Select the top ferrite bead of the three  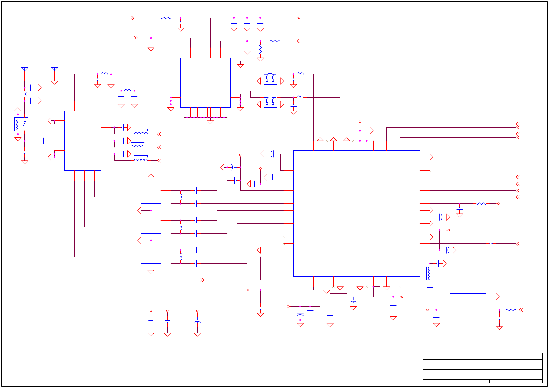141,131
